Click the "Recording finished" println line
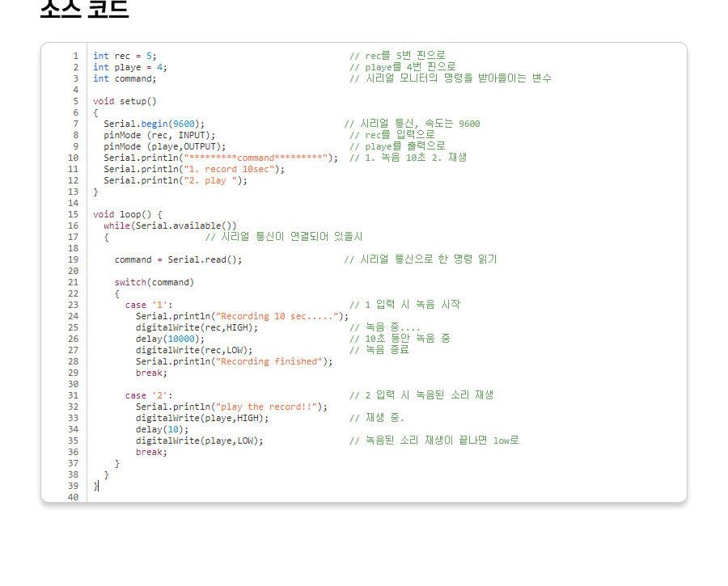 234,361
